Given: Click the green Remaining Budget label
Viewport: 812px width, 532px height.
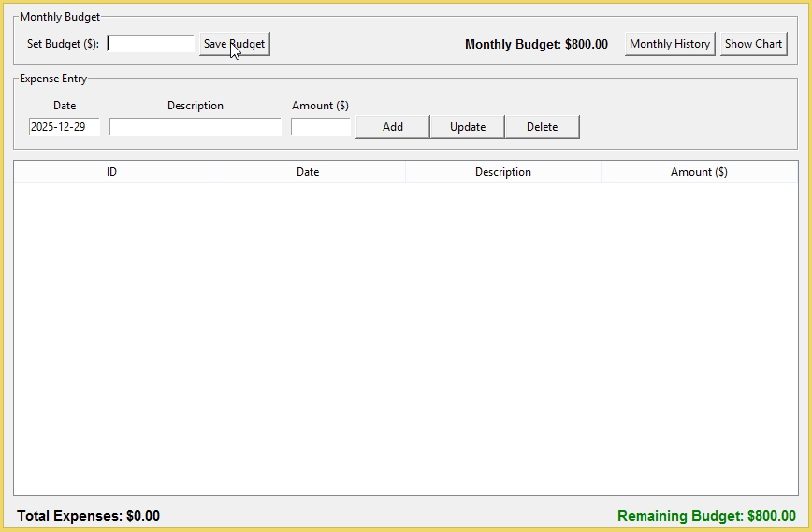Looking at the screenshot, I should (x=706, y=516).
